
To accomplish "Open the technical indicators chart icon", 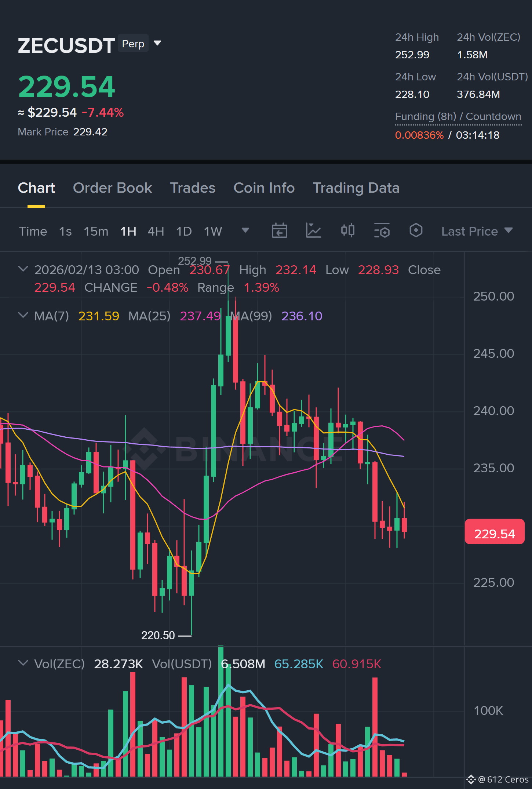I will click(x=313, y=231).
